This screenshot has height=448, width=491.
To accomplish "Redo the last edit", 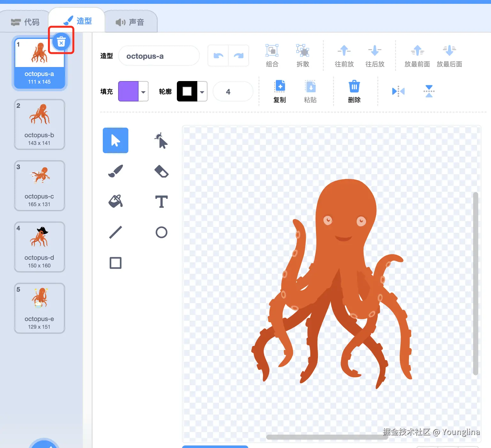I will [x=238, y=56].
